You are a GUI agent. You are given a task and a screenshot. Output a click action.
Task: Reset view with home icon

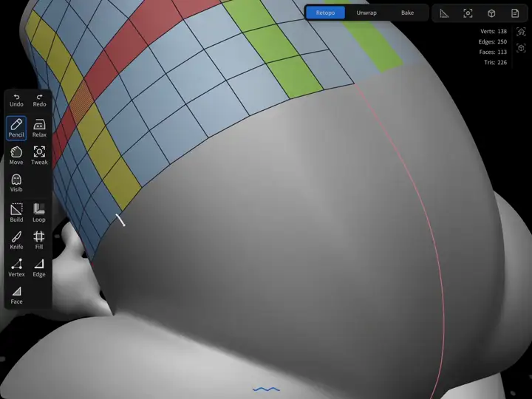(521, 32)
